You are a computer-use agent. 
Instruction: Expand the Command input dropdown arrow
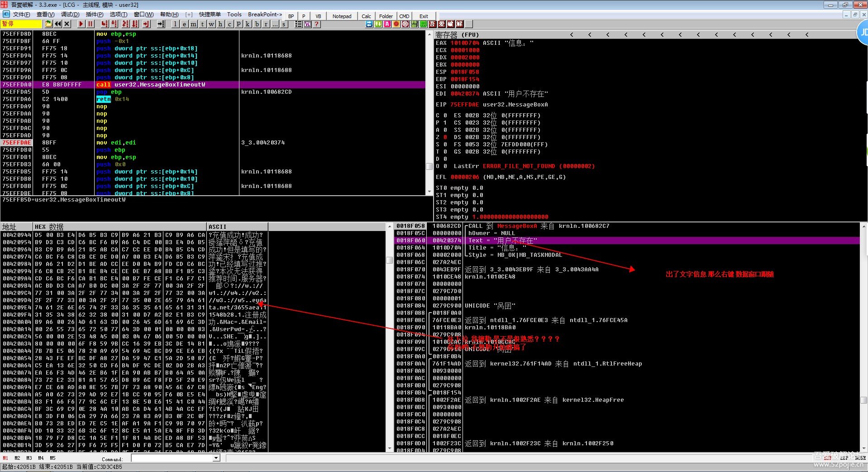(216, 458)
